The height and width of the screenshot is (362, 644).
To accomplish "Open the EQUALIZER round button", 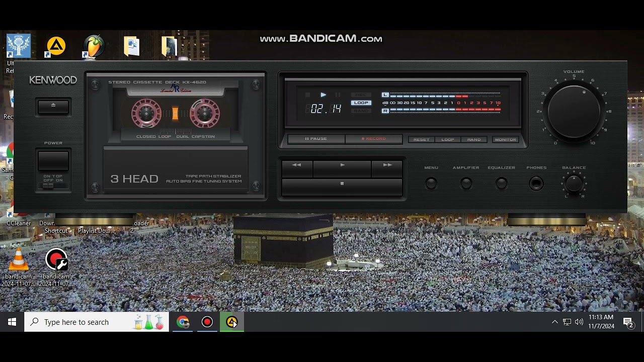I will [x=501, y=184].
